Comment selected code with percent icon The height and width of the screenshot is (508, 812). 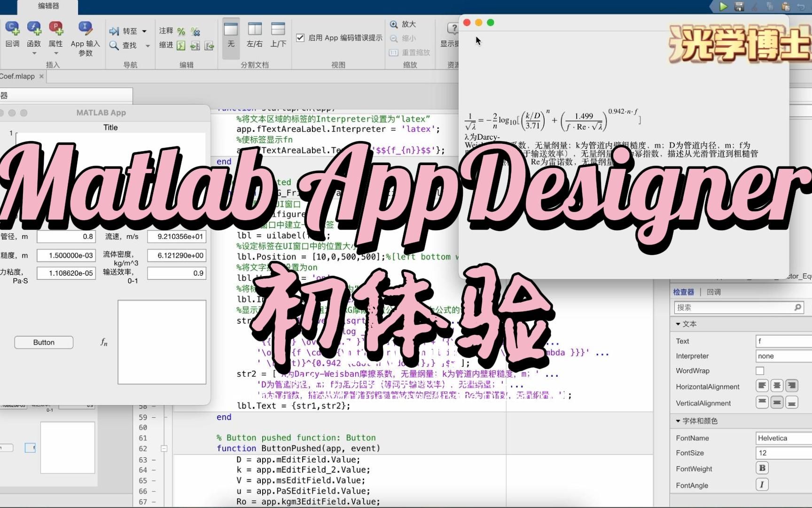(181, 32)
